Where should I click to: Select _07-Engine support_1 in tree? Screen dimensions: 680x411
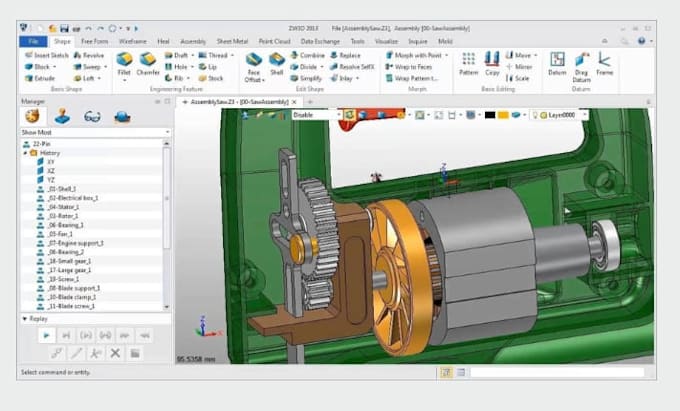pos(75,243)
